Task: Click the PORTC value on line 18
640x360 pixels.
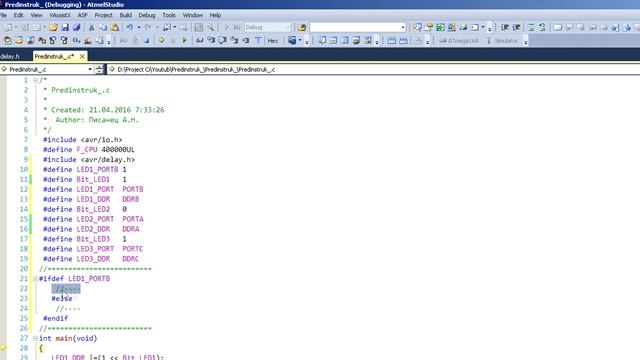Action: coord(133,249)
